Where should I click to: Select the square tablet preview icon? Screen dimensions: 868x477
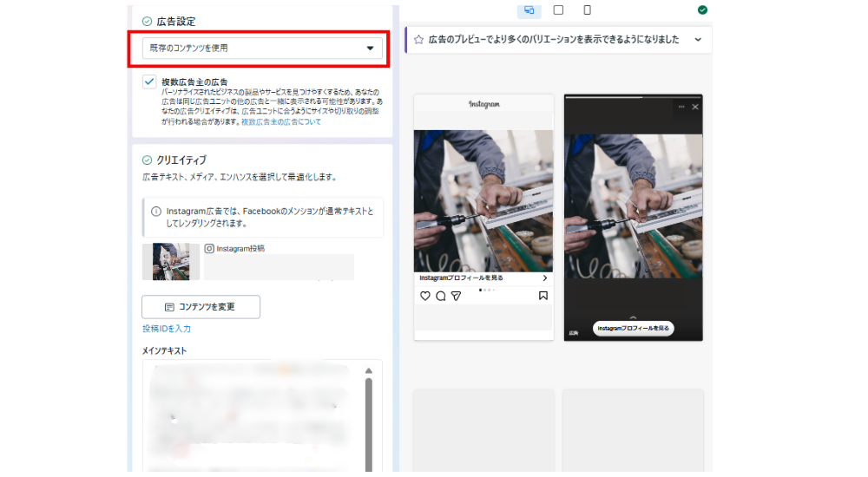[x=558, y=10]
